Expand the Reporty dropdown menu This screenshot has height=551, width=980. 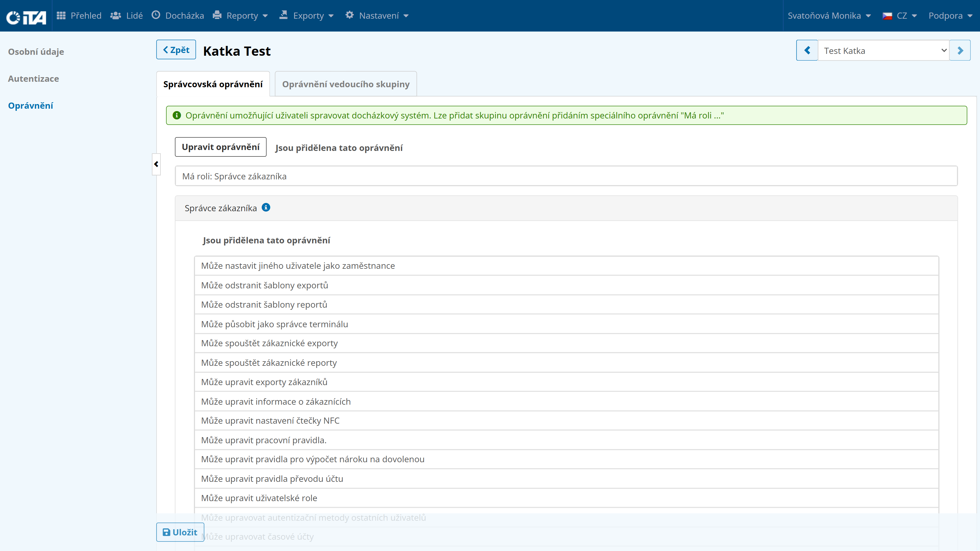pyautogui.click(x=240, y=16)
